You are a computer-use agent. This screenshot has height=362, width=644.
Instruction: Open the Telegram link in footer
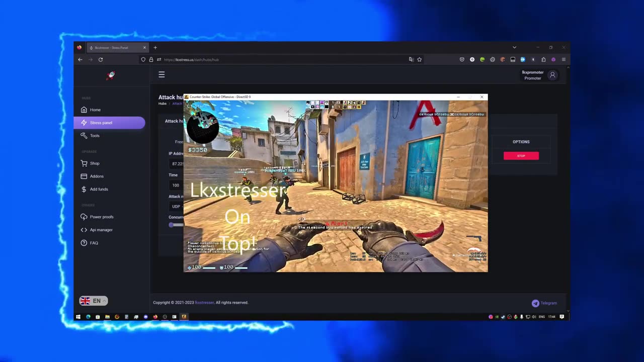coord(544,303)
